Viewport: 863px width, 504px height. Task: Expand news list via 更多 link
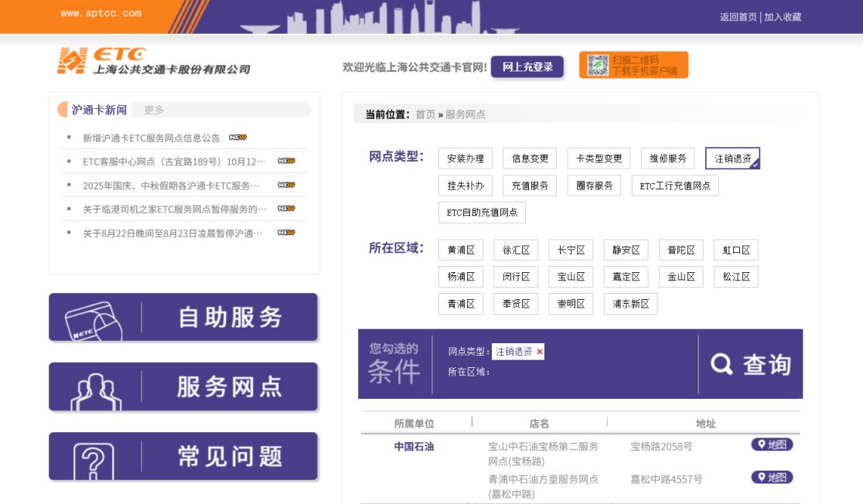coord(154,110)
